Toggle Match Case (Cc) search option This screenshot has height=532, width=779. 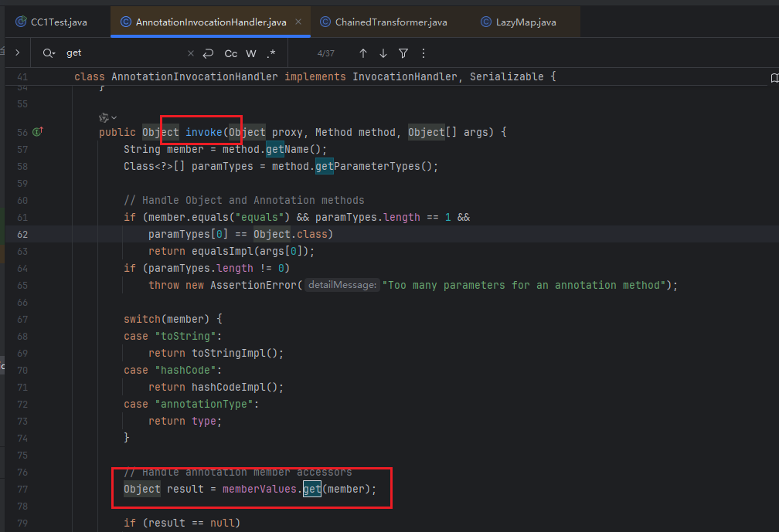[231, 53]
